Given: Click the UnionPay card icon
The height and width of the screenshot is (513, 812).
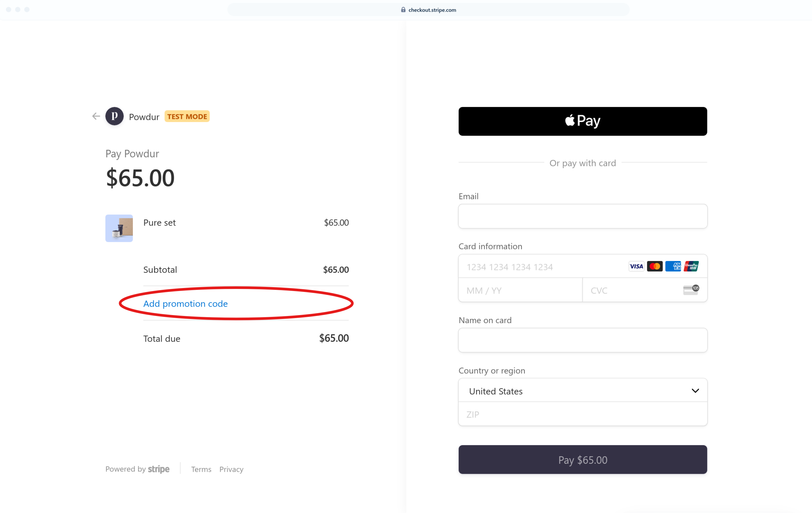Looking at the screenshot, I should click(x=691, y=266).
